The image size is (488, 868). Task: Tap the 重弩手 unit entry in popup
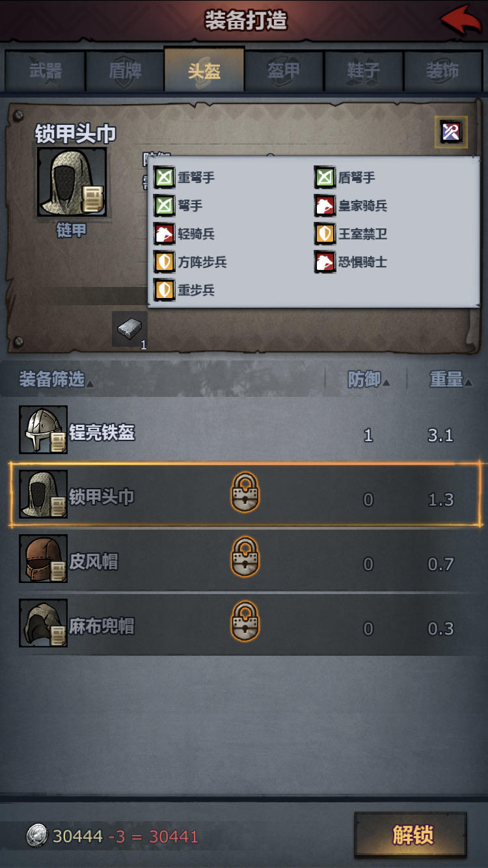185,177
